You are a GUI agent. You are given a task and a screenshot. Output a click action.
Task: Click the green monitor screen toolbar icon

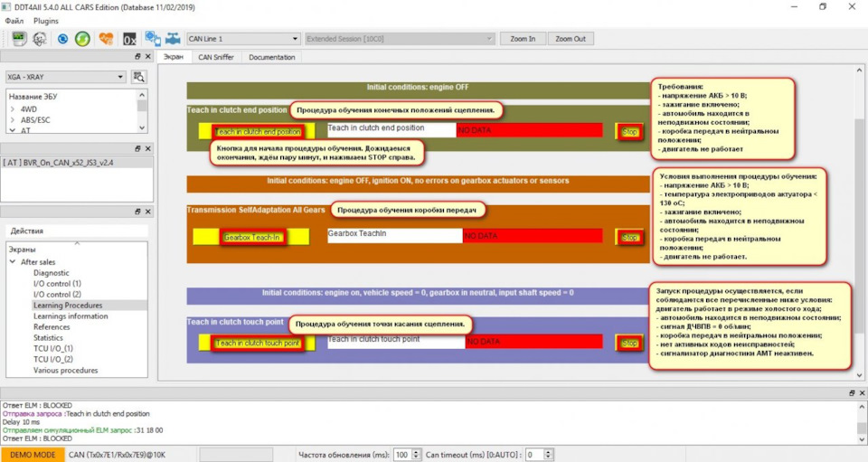click(19, 39)
